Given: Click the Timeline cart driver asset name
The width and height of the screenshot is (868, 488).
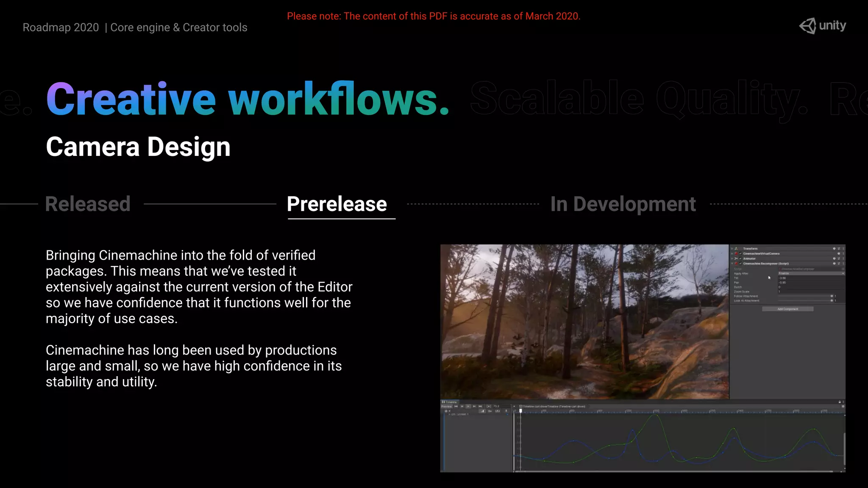Looking at the screenshot, I should [x=554, y=406].
